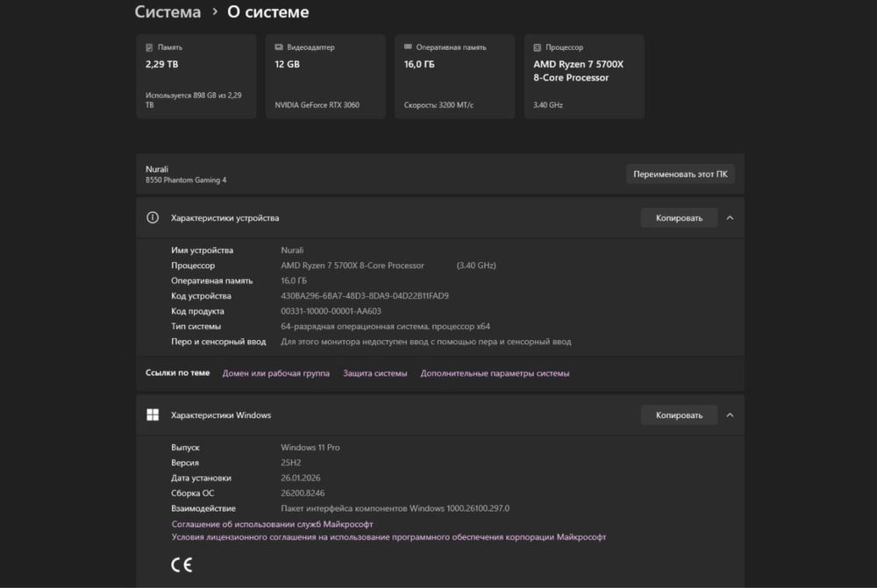Open Условия лицензионного соглашения link
Screen dimensions: 877x588
(389, 537)
